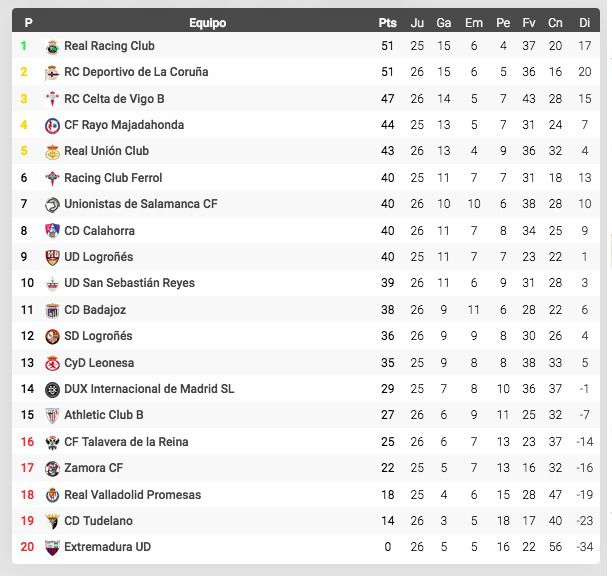The image size is (612, 576).
Task: Click the Fv column header
Action: (528, 23)
